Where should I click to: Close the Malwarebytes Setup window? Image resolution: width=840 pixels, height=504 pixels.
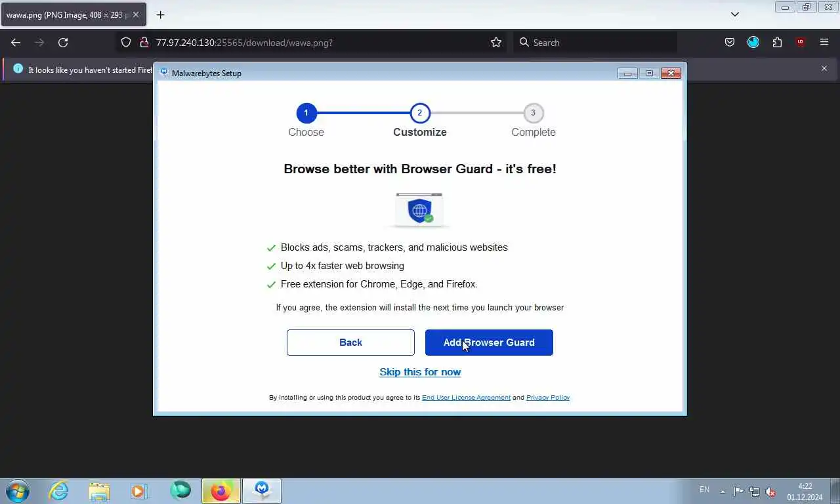point(671,73)
